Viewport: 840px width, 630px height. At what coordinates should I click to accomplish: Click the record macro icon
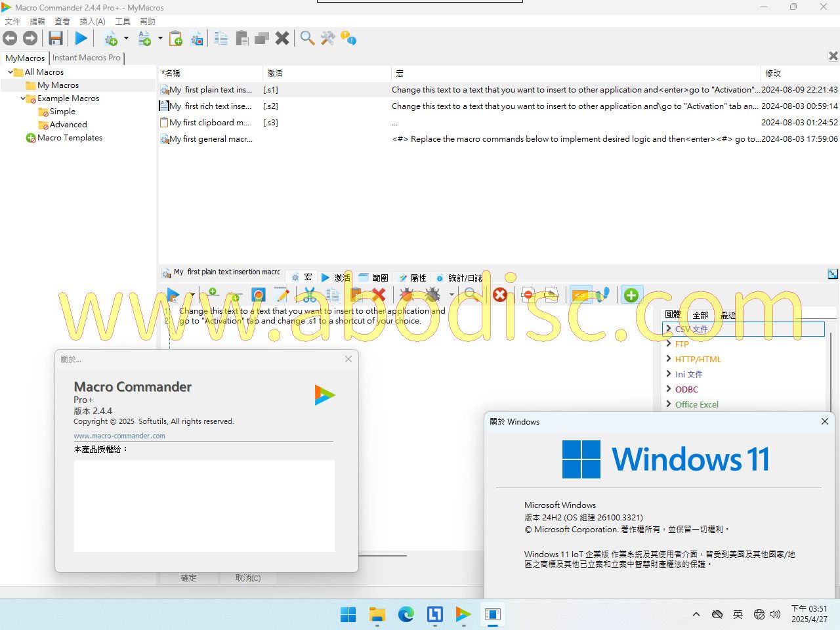click(197, 39)
